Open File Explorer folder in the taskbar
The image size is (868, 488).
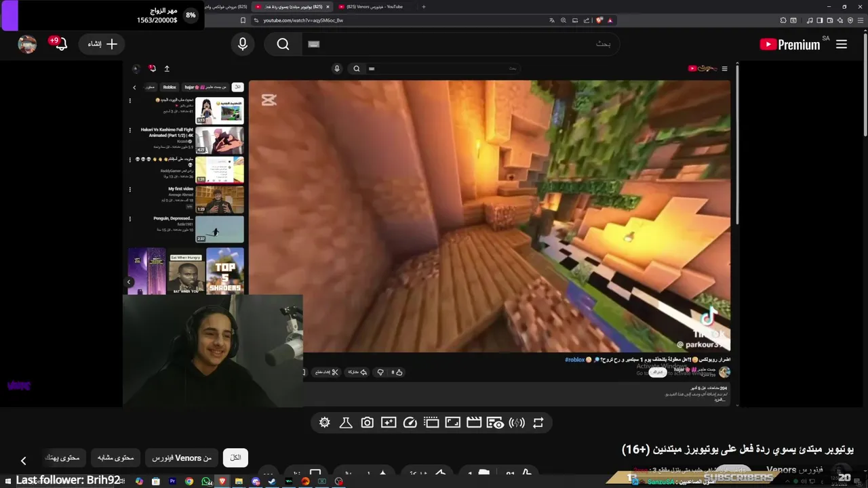pos(239,481)
